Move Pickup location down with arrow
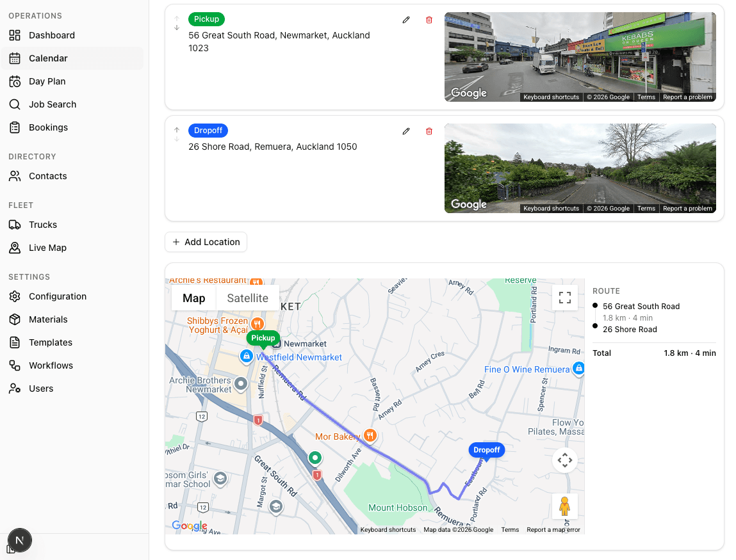This screenshot has height=560, width=736. [177, 28]
